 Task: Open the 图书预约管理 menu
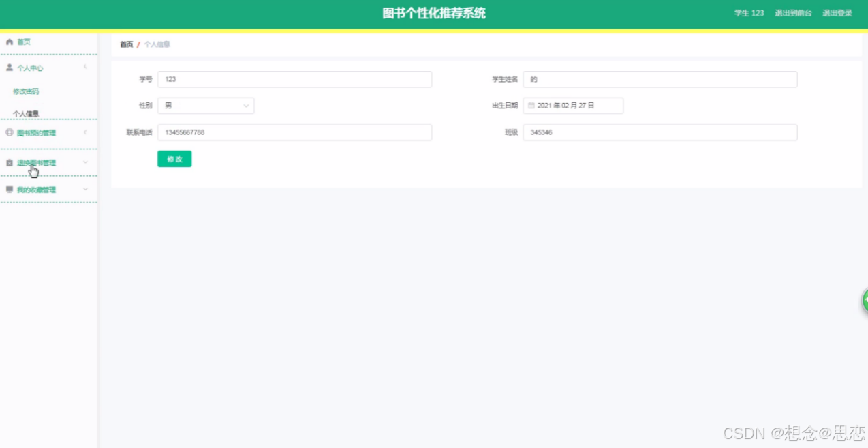(x=36, y=133)
